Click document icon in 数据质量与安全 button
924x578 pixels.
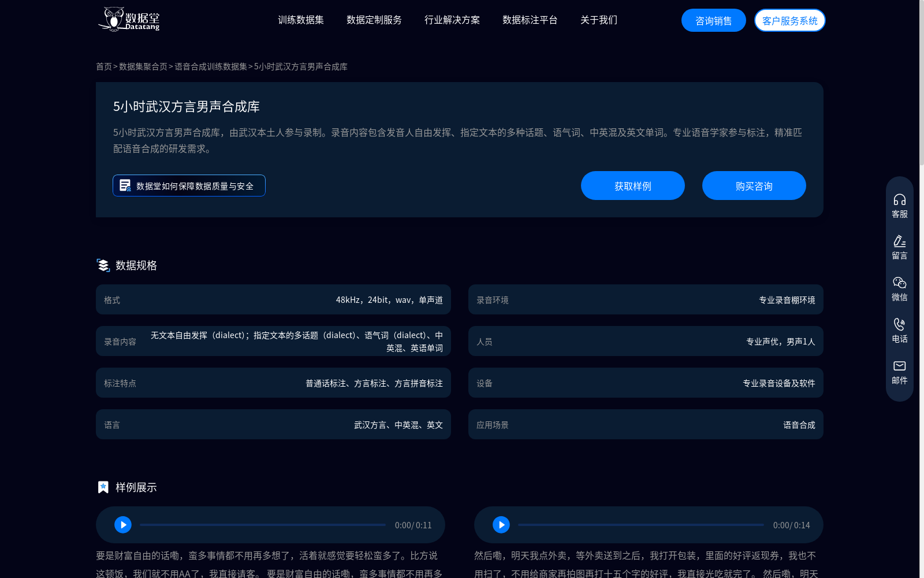[125, 186]
